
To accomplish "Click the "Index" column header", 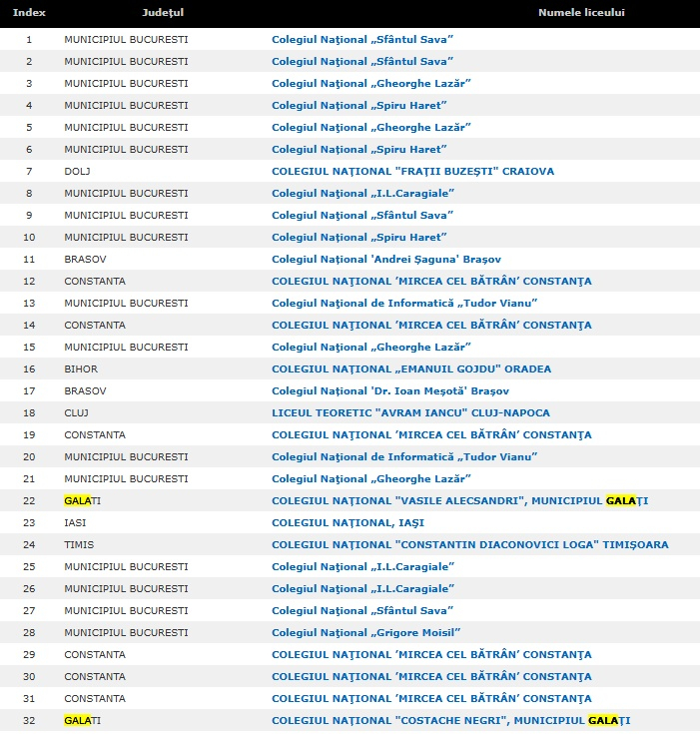I will (29, 12).
